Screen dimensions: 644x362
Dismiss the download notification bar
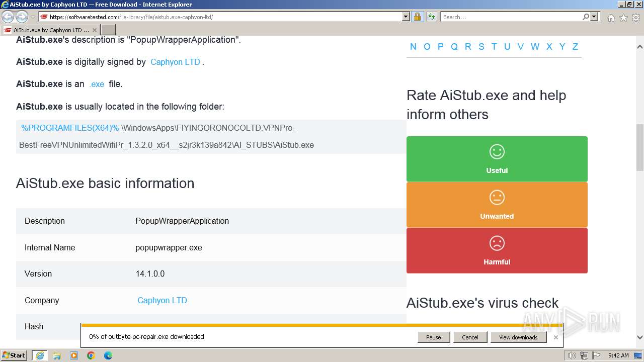point(555,337)
